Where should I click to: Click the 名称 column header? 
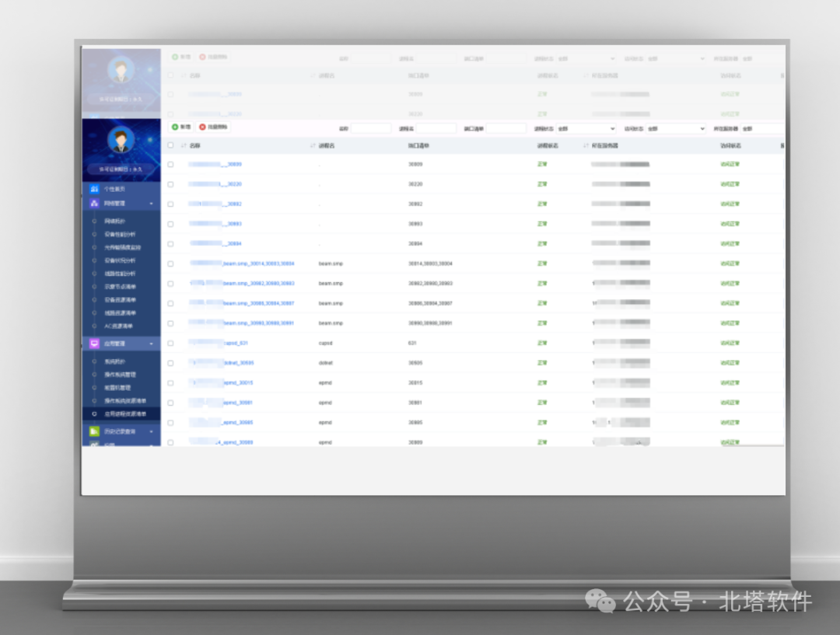pos(194,145)
